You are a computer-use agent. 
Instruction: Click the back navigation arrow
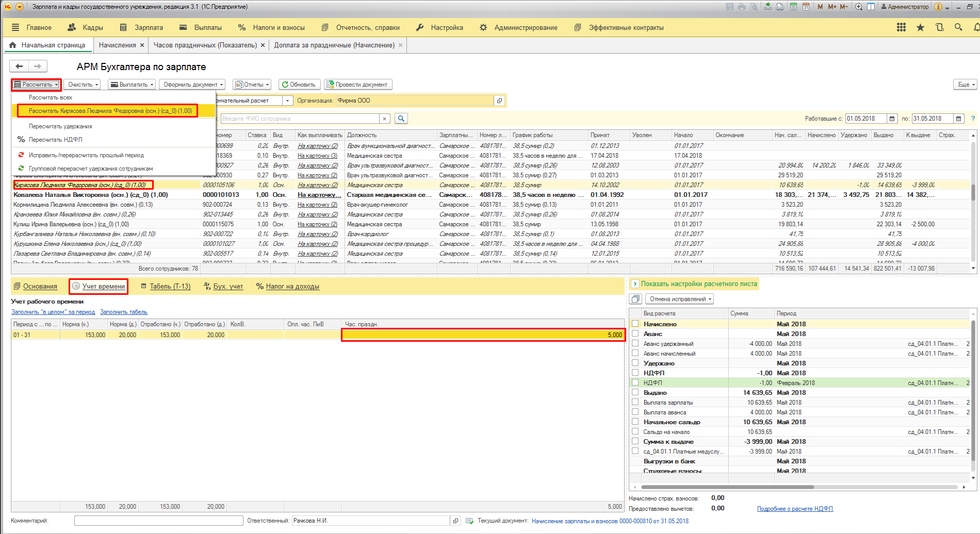click(19, 66)
